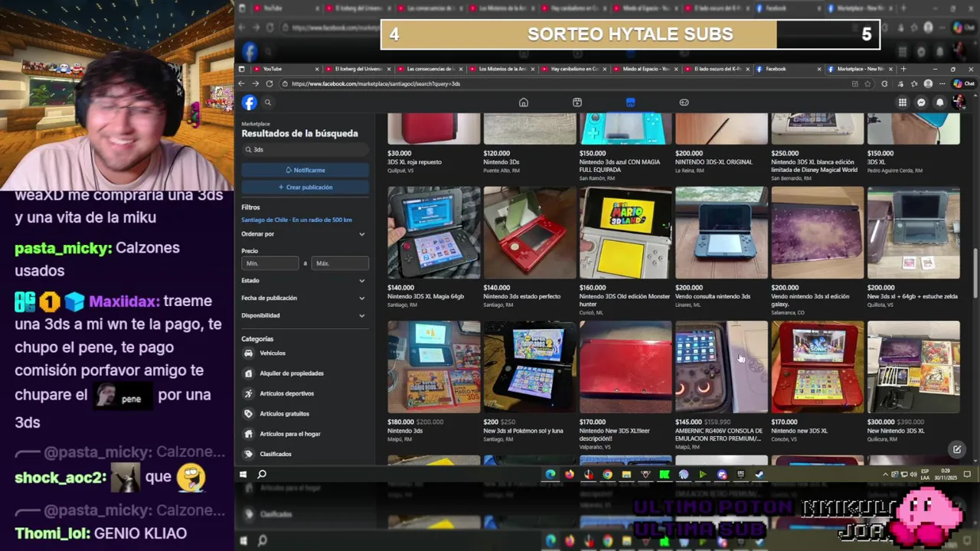Open the Super Mario 3D Land 3DS thumbnail

[626, 233]
